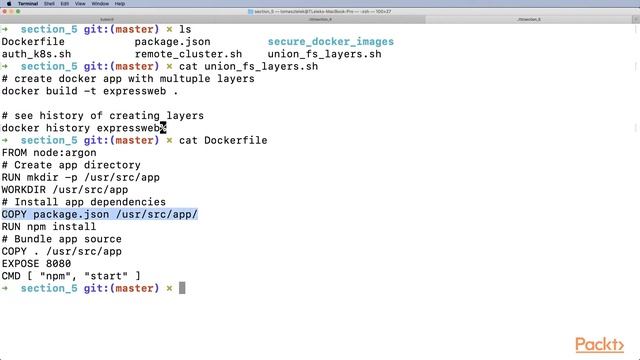Screen dimensions: 640x360
Task: Click 'docker build -t expressweb .' line
Action: 90,91
